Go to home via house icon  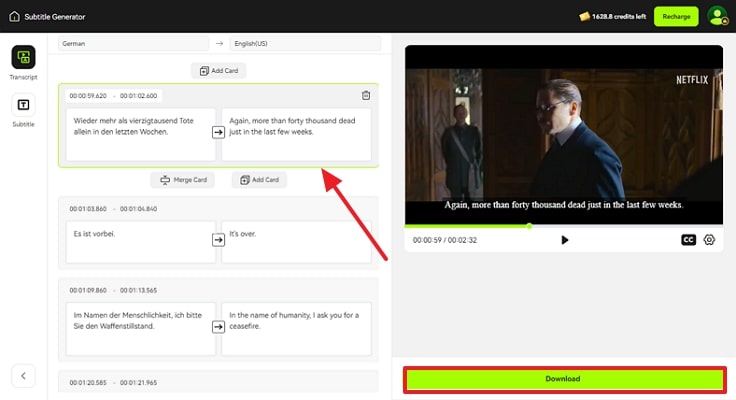tap(15, 16)
